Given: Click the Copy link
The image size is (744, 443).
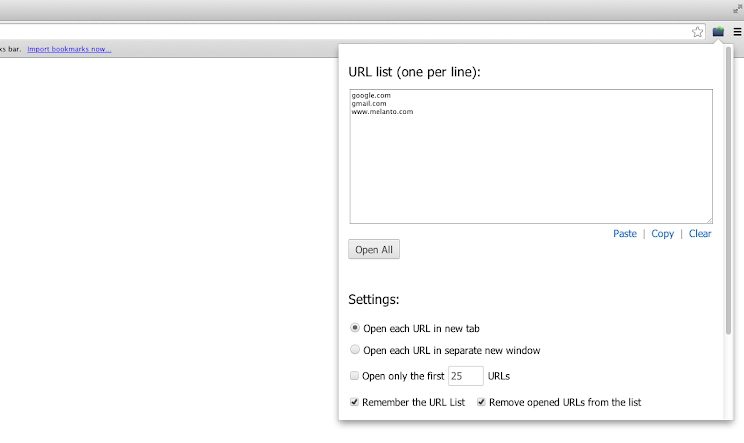Looking at the screenshot, I should 662,233.
